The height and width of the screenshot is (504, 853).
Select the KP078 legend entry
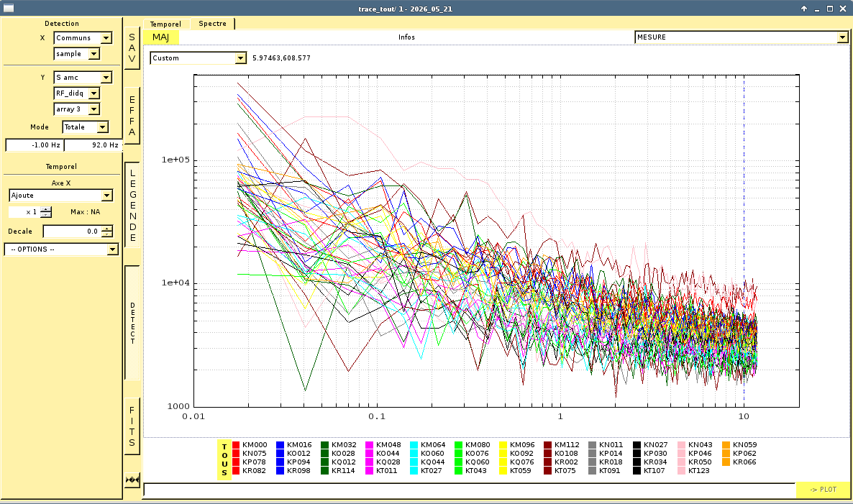point(254,462)
